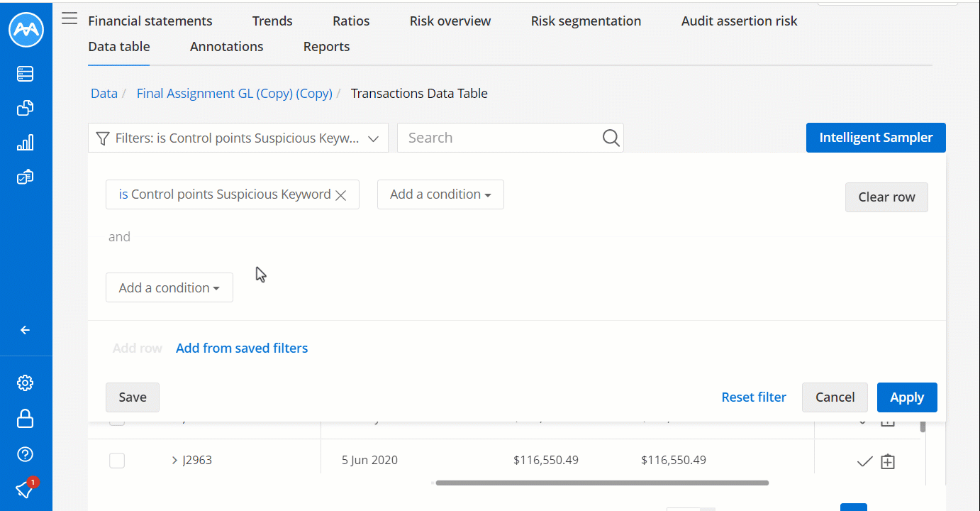
Task: Expand the Filters dropdown
Action: [238, 138]
